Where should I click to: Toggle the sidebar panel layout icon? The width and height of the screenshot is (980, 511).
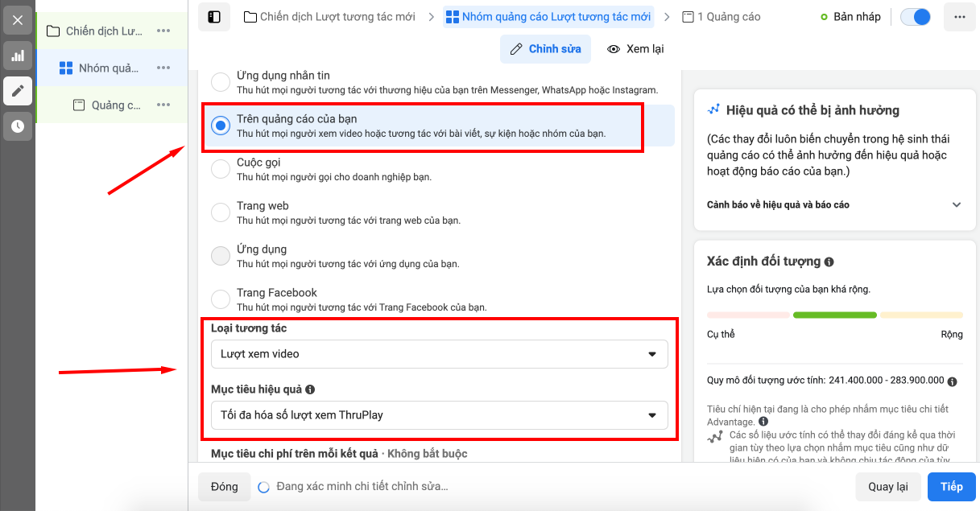coord(214,17)
